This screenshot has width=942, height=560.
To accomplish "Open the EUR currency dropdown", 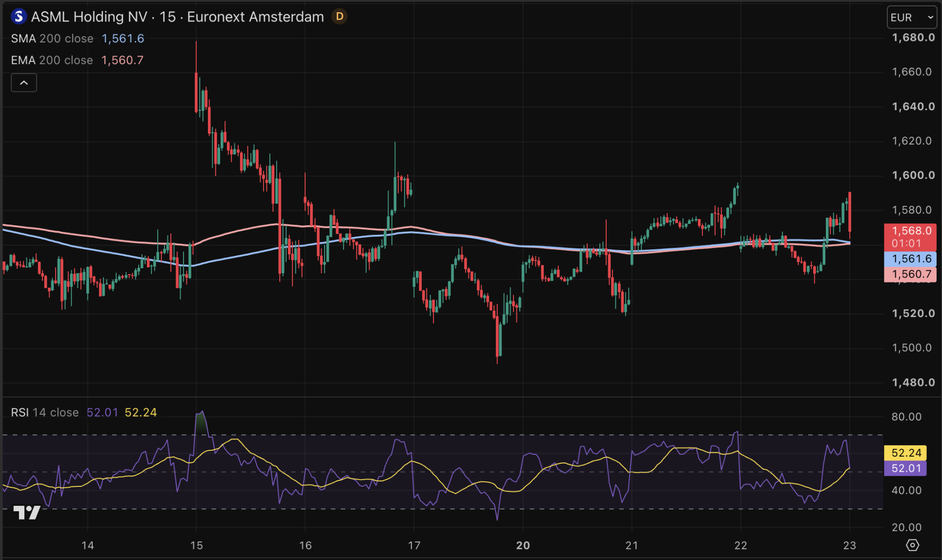I will tap(912, 18).
